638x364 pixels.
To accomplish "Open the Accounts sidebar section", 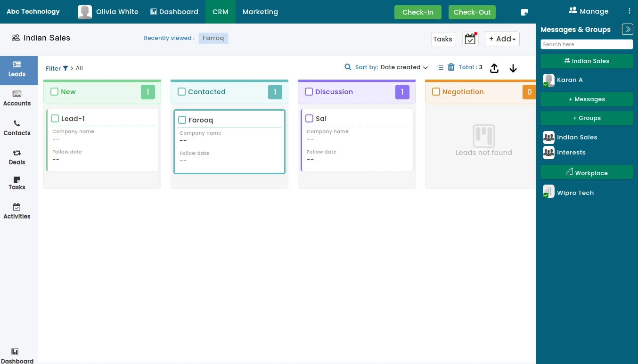I will pos(17,98).
